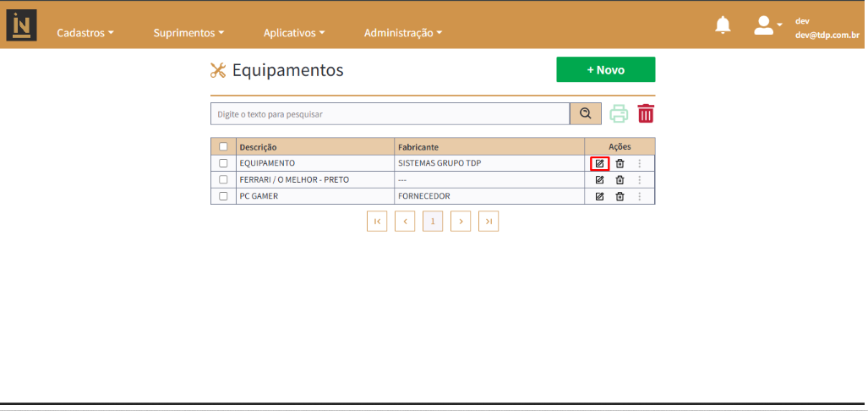The width and height of the screenshot is (868, 411).
Task: Open the notifications bell
Action: 723,25
